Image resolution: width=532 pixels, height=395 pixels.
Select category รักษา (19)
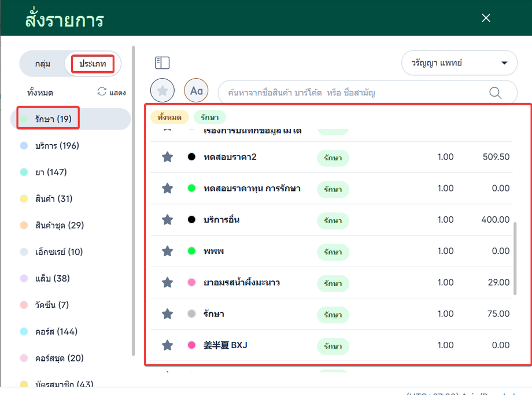[70, 119]
